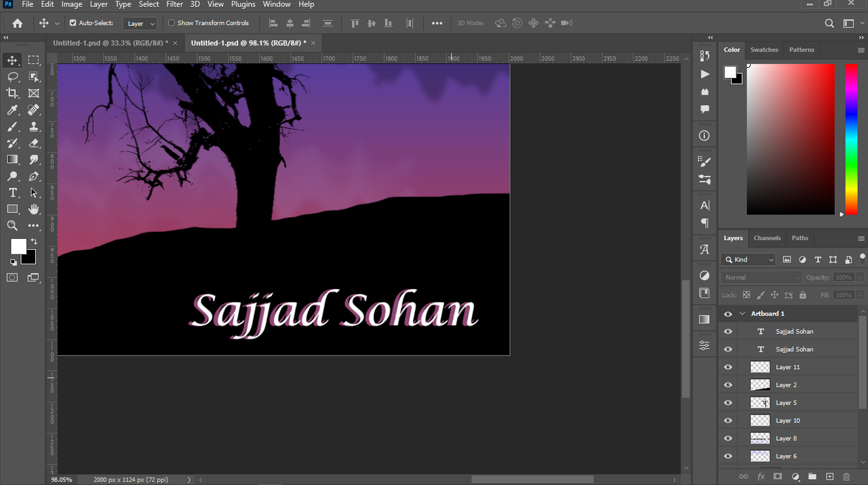Screen dimensions: 868x485
Task: Open the Filter menu
Action: [x=175, y=5]
